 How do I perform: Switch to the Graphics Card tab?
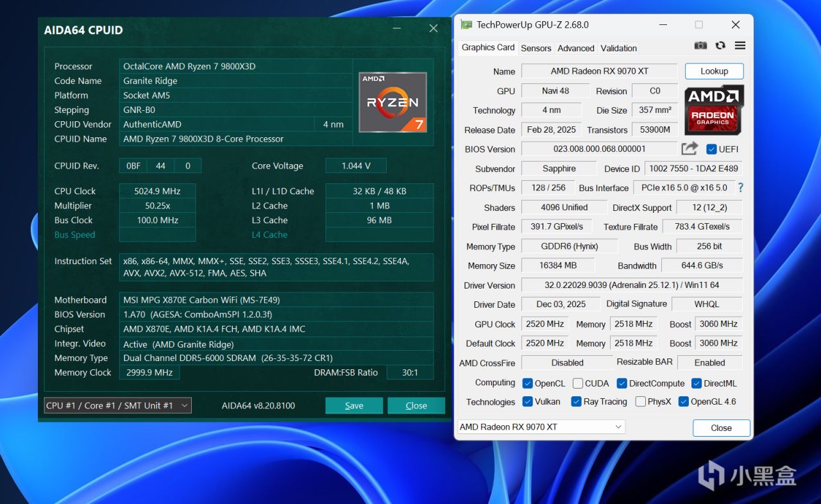coord(488,47)
